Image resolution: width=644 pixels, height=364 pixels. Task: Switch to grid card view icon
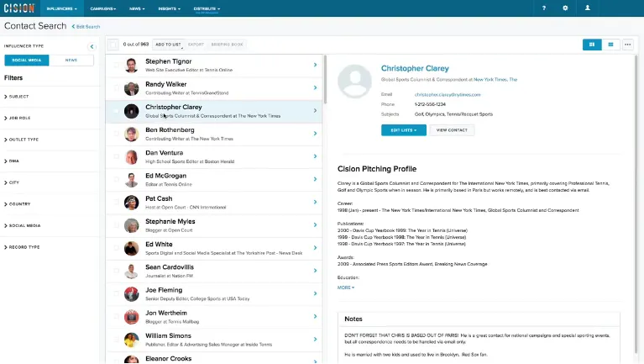click(x=592, y=45)
